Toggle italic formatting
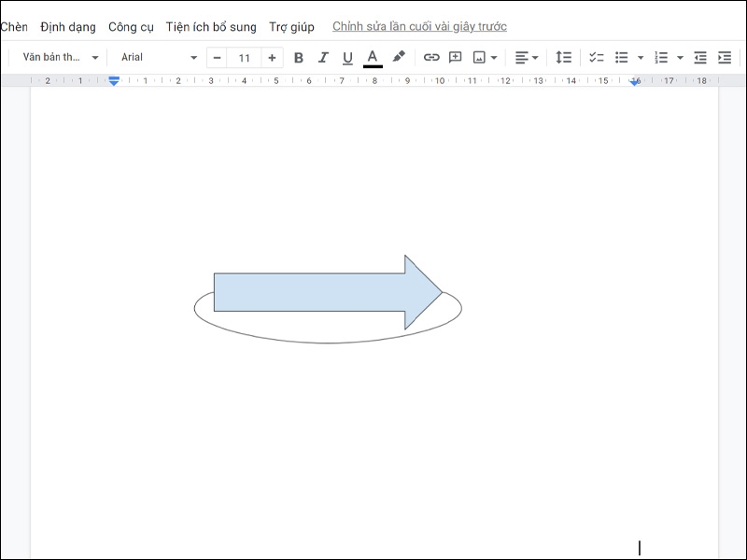The image size is (747, 560). (x=323, y=58)
